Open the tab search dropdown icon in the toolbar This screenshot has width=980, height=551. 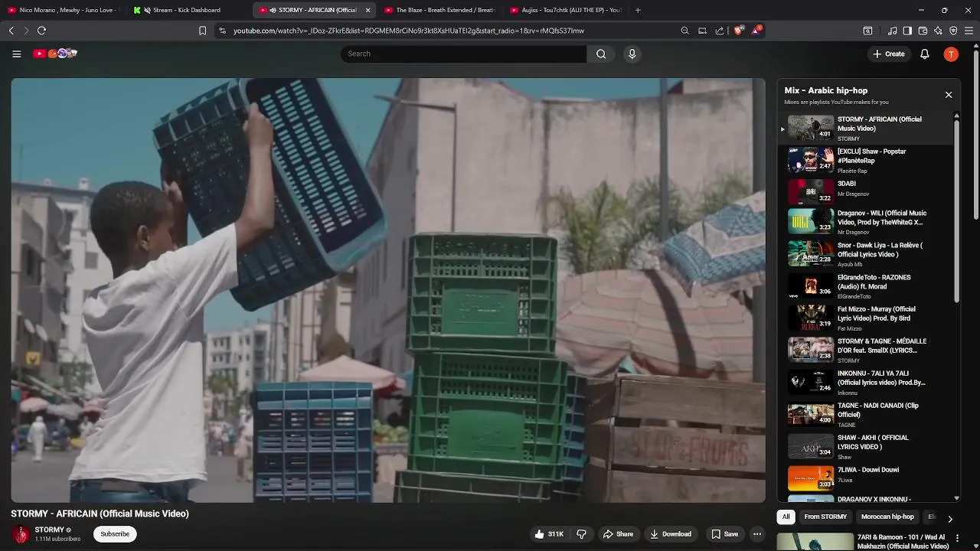click(867, 31)
